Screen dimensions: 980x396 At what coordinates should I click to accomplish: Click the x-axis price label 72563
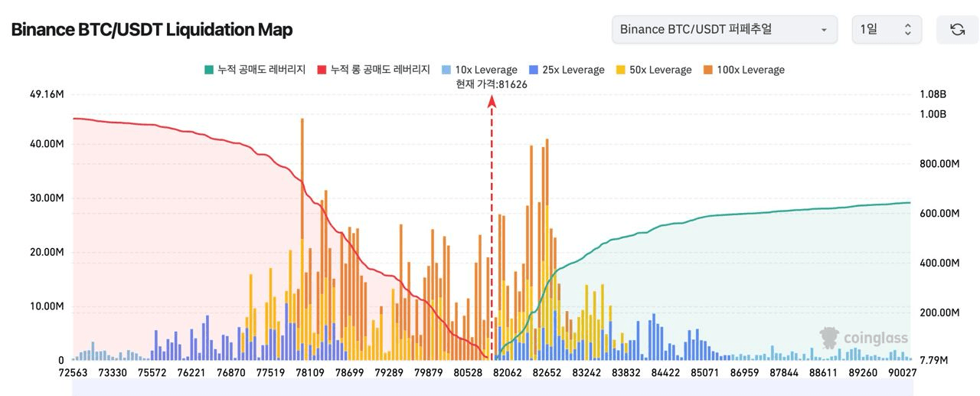pyautogui.click(x=72, y=372)
